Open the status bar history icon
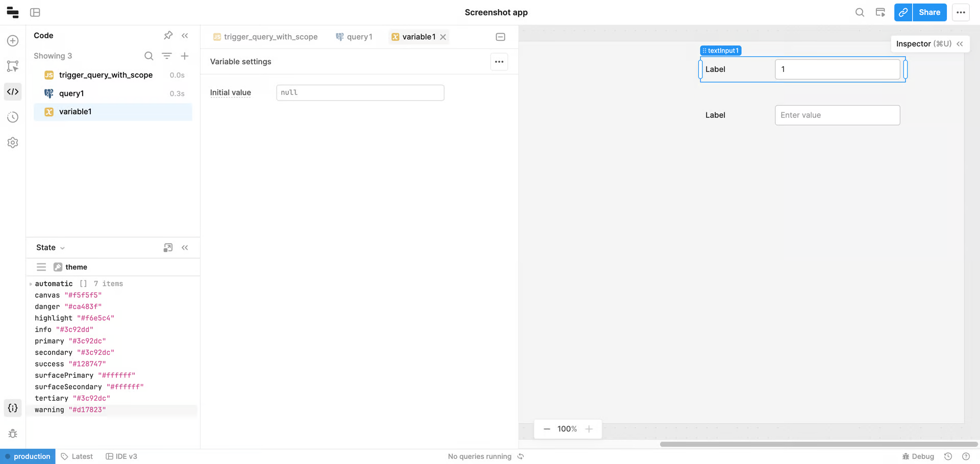The width and height of the screenshot is (980, 464). 948,456
